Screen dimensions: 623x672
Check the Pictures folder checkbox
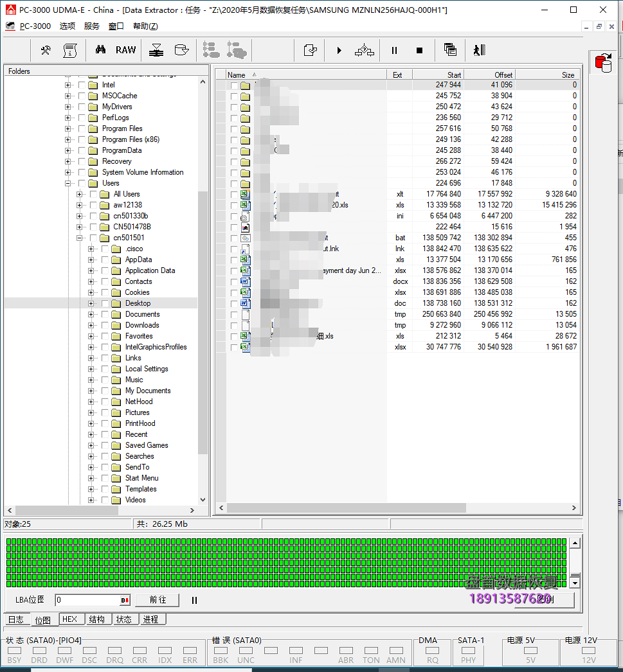(105, 412)
